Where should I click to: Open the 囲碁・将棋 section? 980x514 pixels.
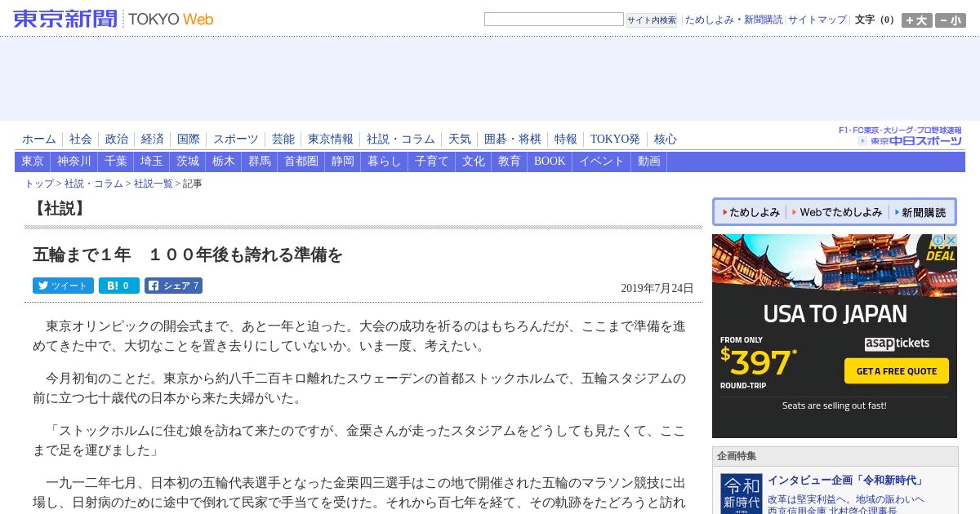(x=513, y=140)
